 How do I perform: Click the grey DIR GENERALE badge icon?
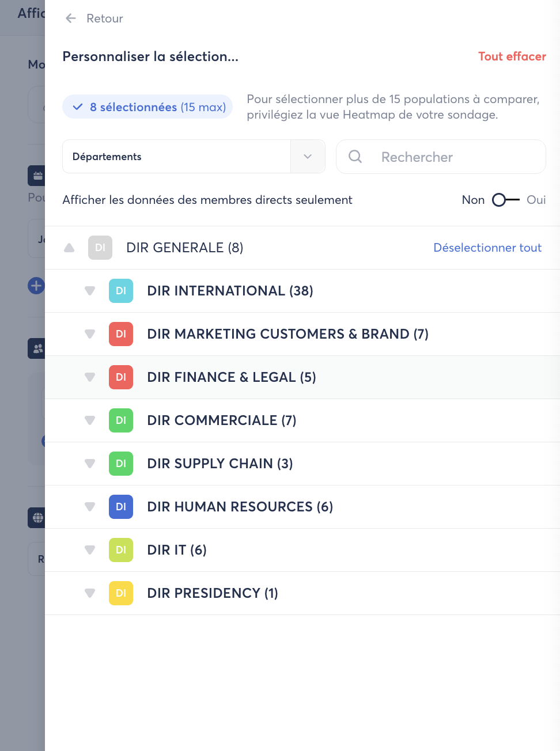point(100,248)
